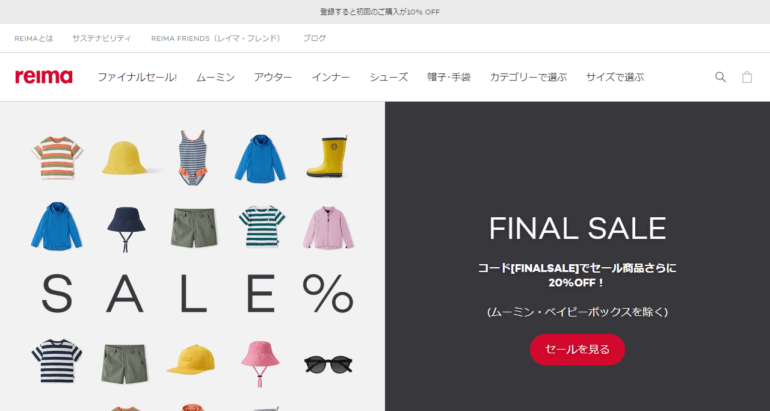Screen dimensions: 770x411
Task: Expand the サイズで選ぶ menu
Action: (x=615, y=77)
